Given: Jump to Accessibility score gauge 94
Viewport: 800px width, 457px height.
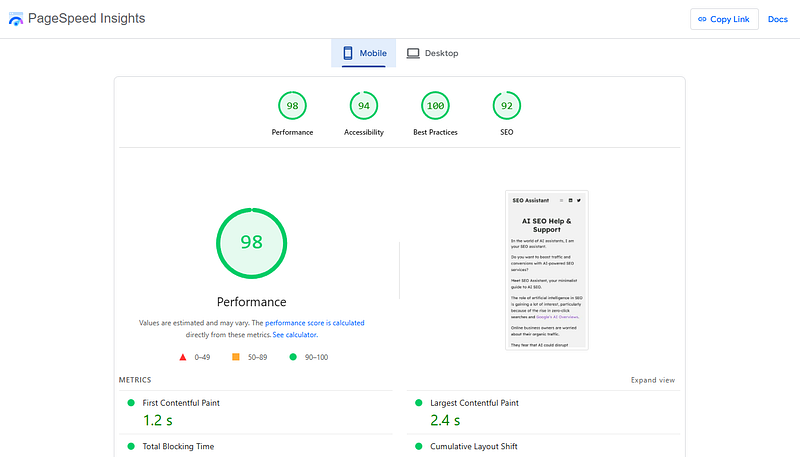Looking at the screenshot, I should [x=364, y=106].
